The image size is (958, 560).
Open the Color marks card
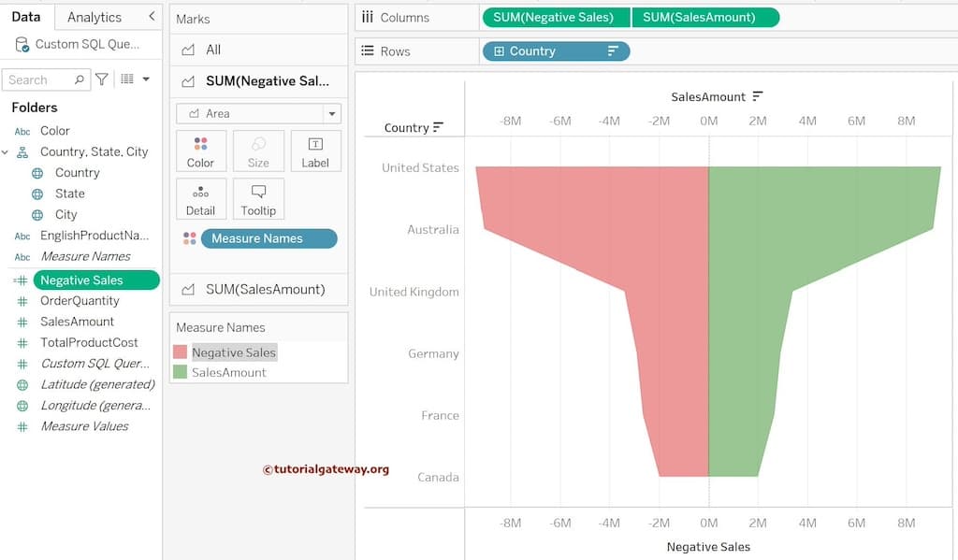tap(200, 151)
